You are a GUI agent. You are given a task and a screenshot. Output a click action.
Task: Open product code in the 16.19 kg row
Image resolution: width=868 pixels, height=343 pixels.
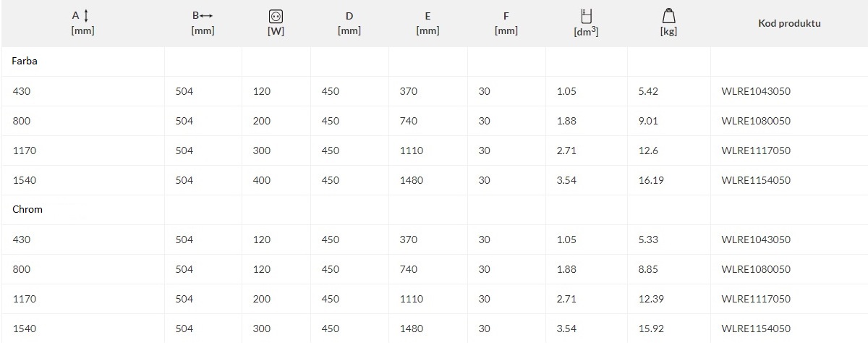pos(756,180)
